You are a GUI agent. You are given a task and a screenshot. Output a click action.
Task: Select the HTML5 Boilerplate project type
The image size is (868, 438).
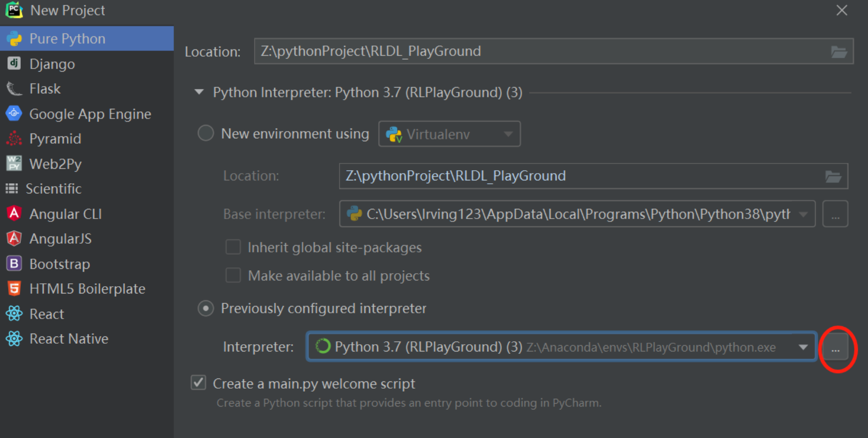(87, 289)
